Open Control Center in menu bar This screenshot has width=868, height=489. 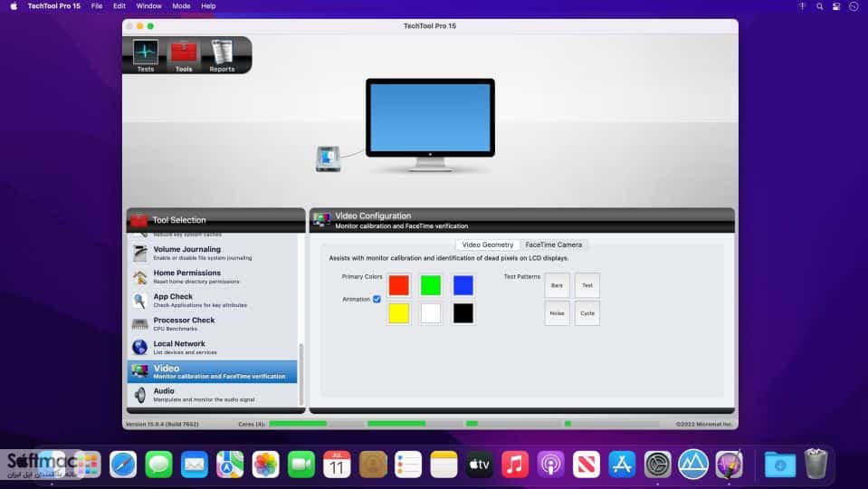coord(836,6)
